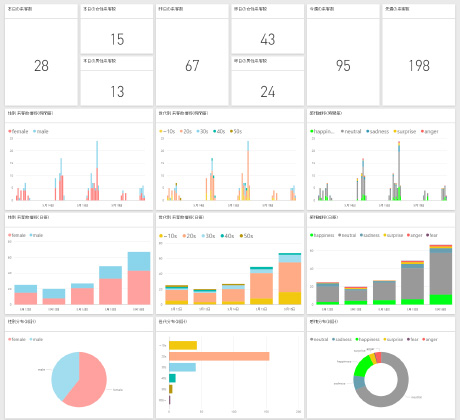Click 50s legend in the daily age chart
This screenshot has height=420, width=460.
pos(246,236)
